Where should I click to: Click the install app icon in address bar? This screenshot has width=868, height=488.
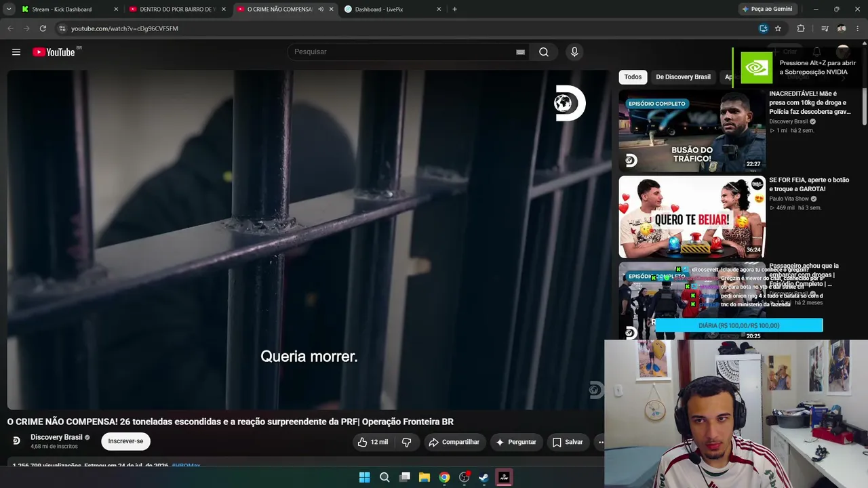764,28
